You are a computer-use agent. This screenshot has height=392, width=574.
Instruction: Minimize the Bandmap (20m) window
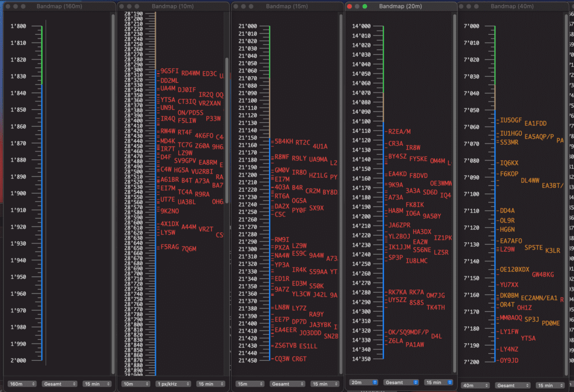[x=357, y=6]
